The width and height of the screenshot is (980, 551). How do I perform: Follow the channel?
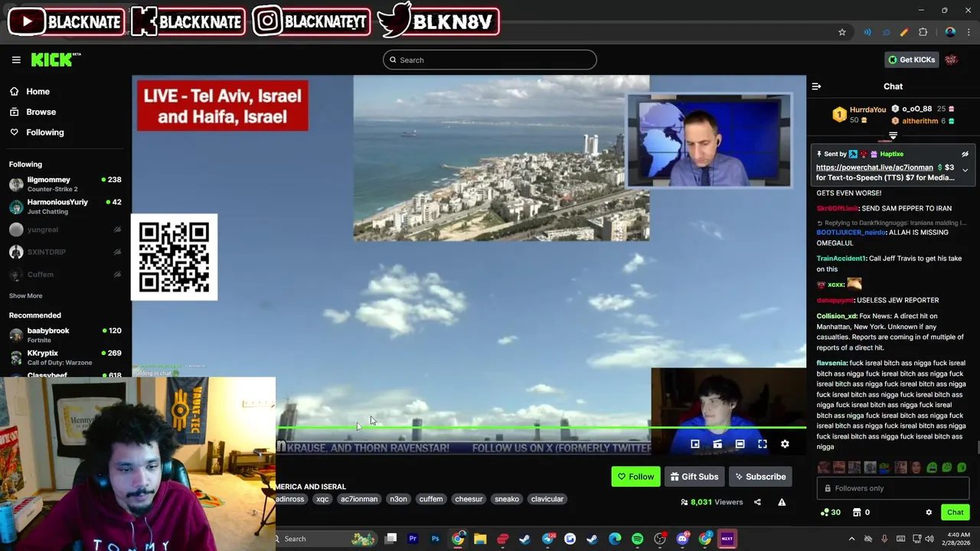[x=635, y=477]
